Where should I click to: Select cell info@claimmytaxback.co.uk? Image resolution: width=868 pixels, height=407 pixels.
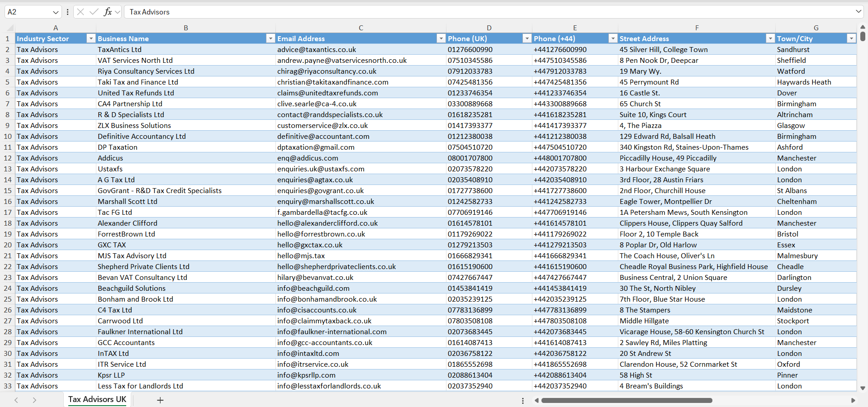[361, 321]
